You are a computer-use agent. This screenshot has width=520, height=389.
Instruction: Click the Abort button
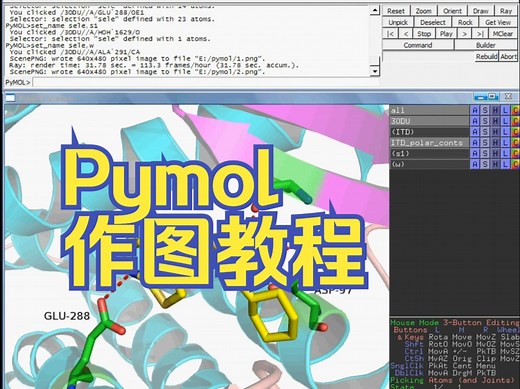508,57
